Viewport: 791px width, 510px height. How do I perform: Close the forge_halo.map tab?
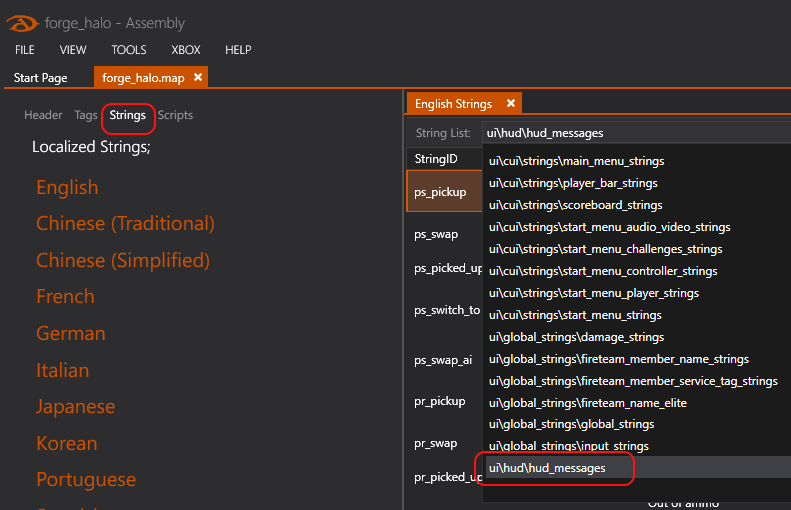[198, 77]
